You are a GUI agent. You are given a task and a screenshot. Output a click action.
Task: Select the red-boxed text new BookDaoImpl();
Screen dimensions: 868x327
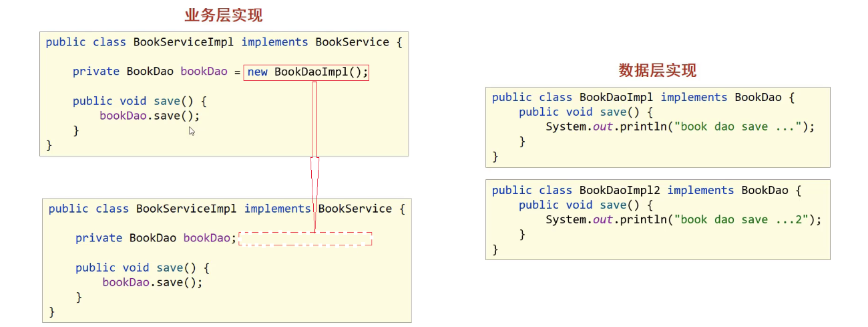pos(306,72)
